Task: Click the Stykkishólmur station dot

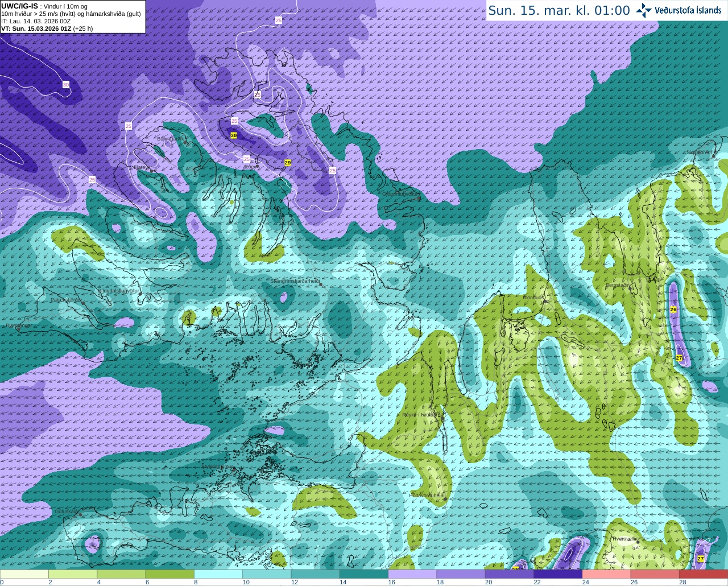Action: coord(235,470)
